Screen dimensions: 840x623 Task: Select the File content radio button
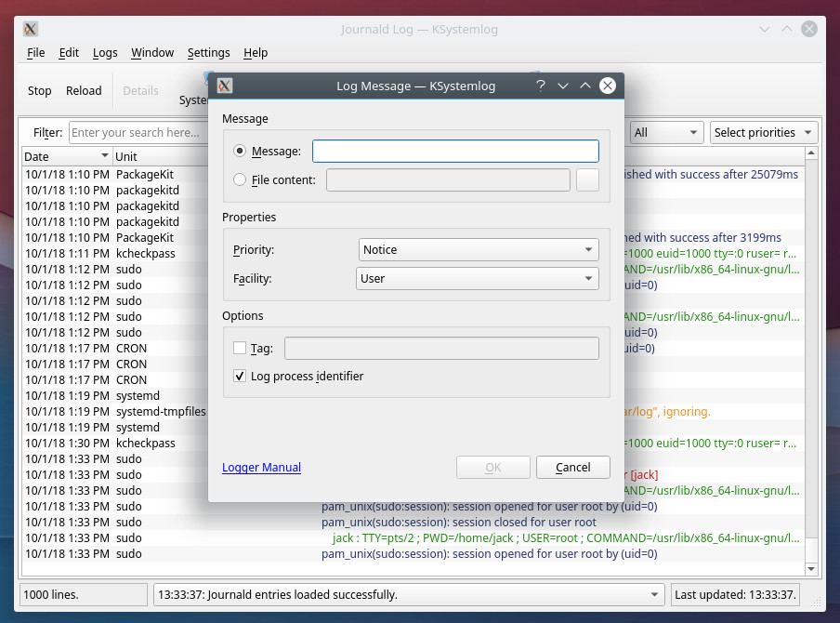240,179
